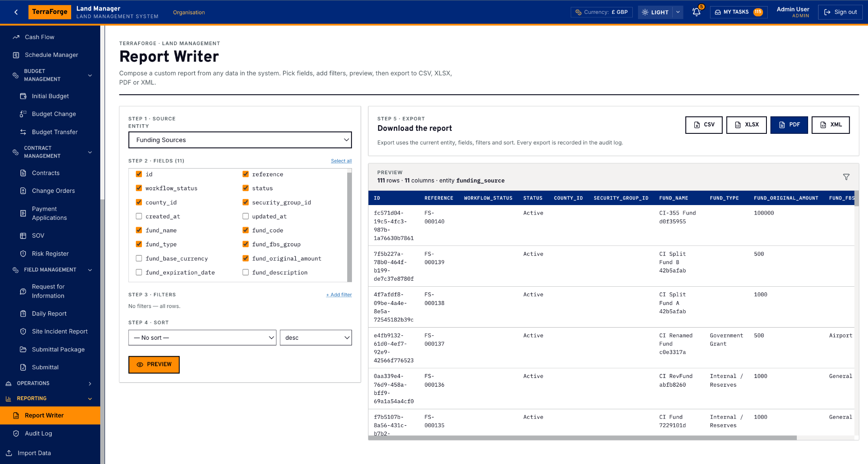Check the created_at field checkbox
Image resolution: width=868 pixels, height=464 pixels.
click(139, 216)
